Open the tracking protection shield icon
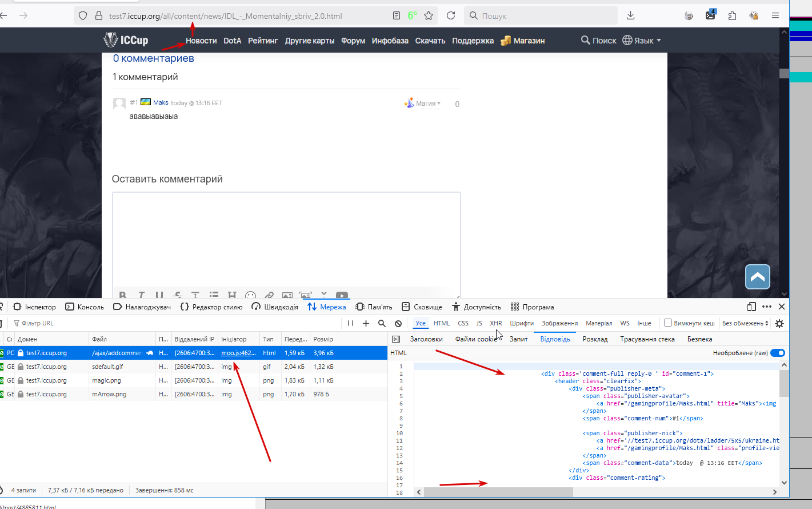 tap(83, 16)
